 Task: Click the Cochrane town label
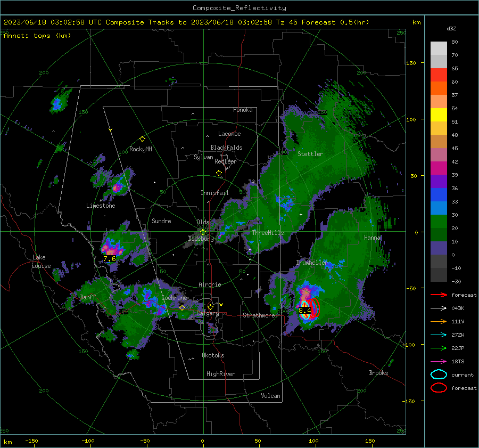pyautogui.click(x=174, y=298)
